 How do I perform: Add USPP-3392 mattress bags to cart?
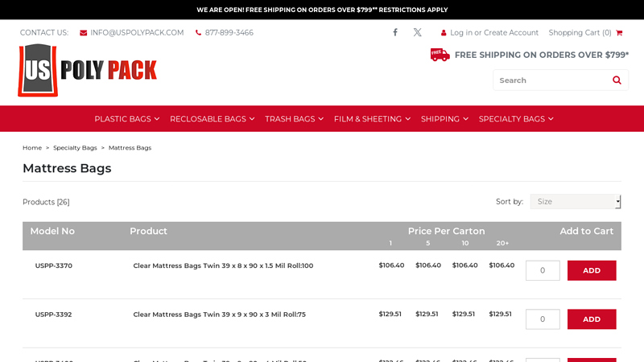[x=592, y=319]
